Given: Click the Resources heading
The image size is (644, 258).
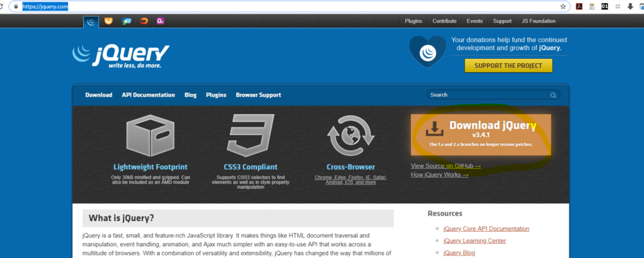Looking at the screenshot, I should pyautogui.click(x=445, y=213).
